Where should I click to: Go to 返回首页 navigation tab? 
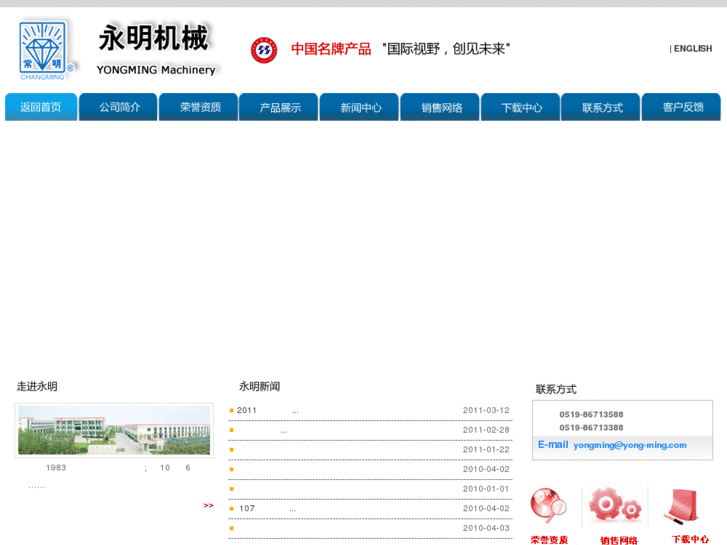41,107
